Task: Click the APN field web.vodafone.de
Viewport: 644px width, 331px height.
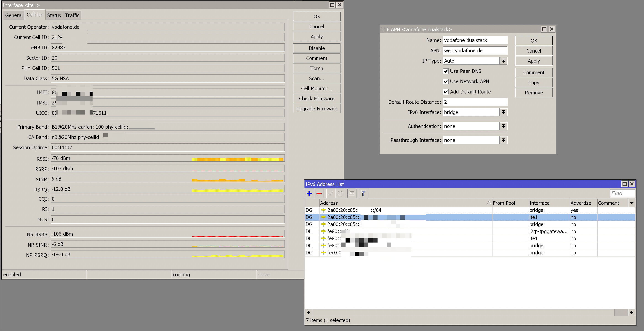Action: pyautogui.click(x=475, y=51)
